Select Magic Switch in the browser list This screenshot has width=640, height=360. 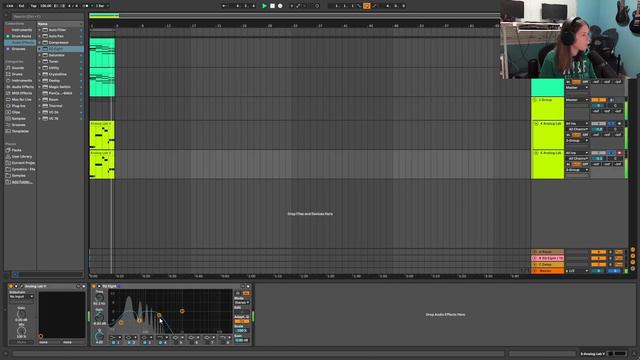pyautogui.click(x=60, y=87)
